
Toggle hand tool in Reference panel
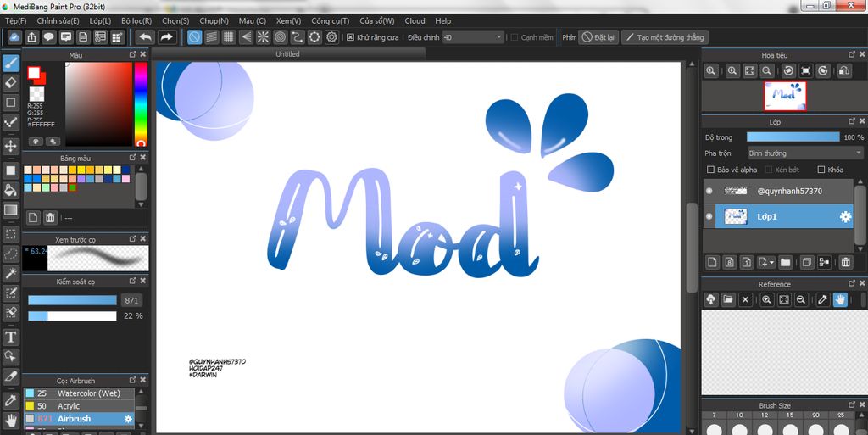(x=840, y=299)
